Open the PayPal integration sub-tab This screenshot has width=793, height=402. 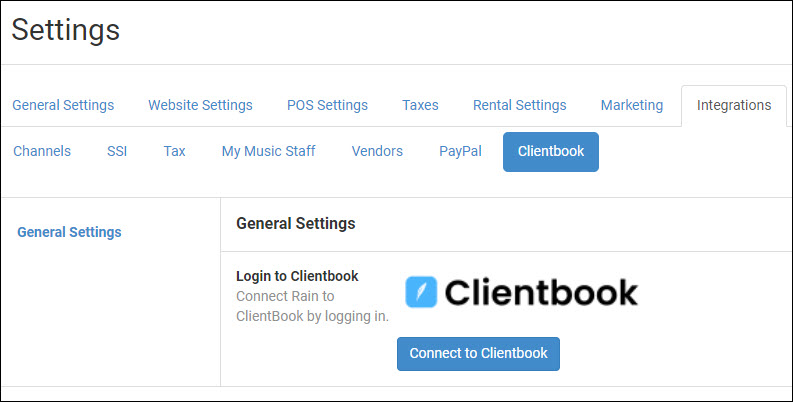460,151
